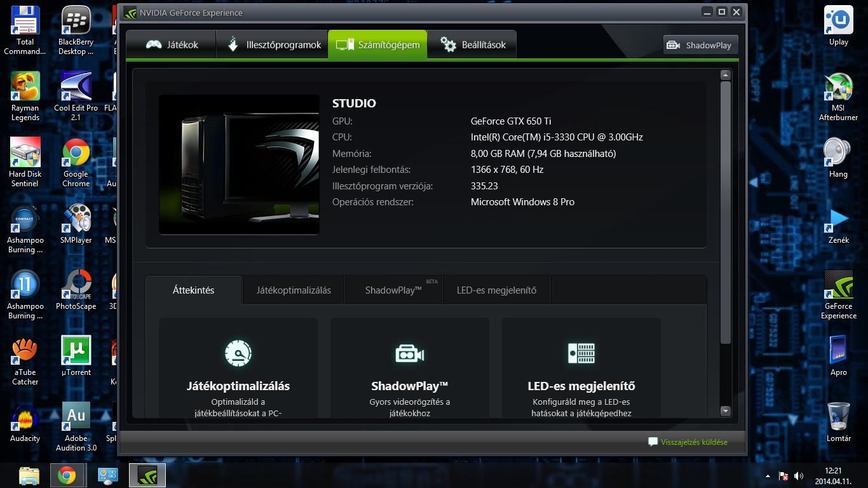
Task: Open Audacity desktop icon
Action: coord(25,422)
